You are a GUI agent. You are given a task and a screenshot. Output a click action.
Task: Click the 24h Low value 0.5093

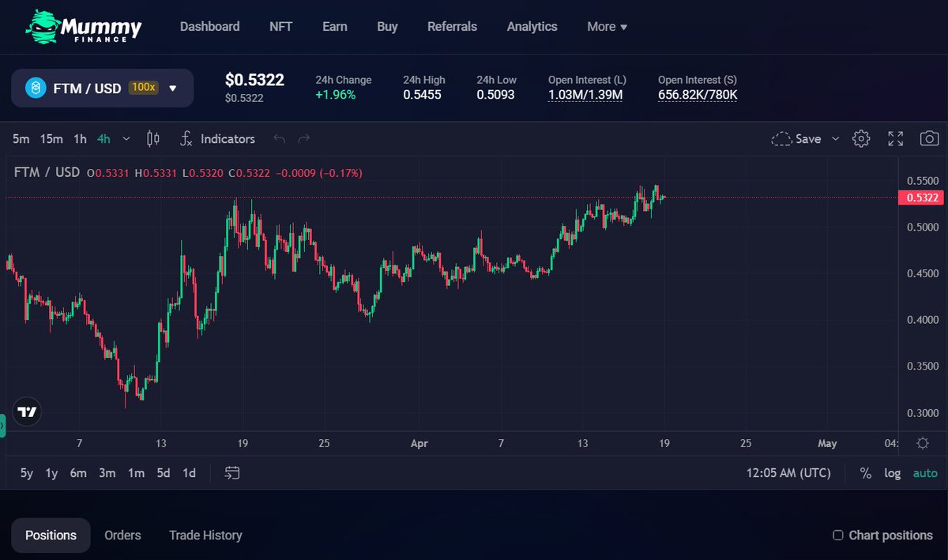point(495,95)
